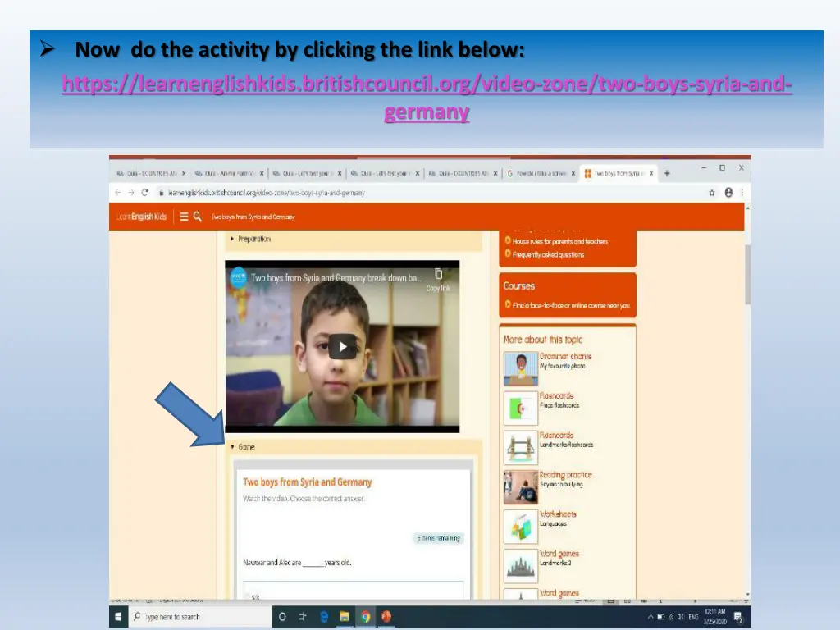Open File Explorer from the taskbar

[x=345, y=617]
